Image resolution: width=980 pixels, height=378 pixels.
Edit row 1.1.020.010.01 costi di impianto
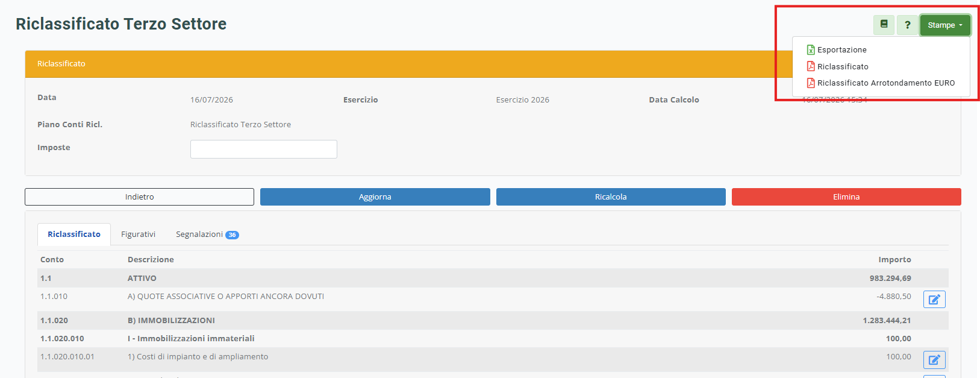(934, 360)
